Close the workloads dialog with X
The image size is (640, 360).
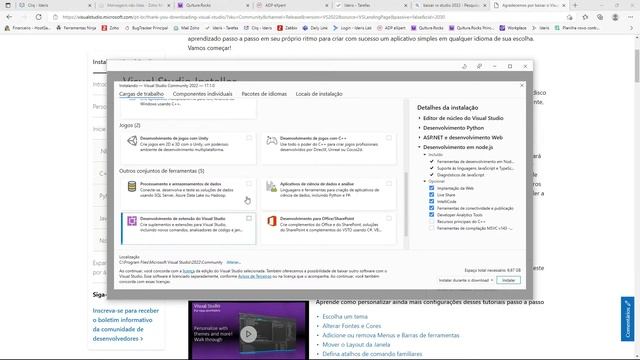tap(522, 85)
